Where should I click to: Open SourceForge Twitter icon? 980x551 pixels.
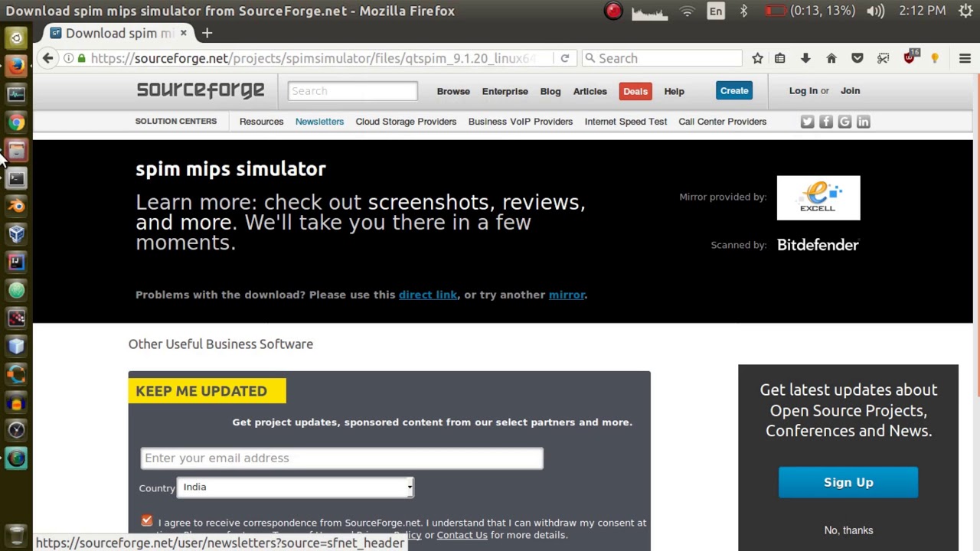click(x=807, y=122)
